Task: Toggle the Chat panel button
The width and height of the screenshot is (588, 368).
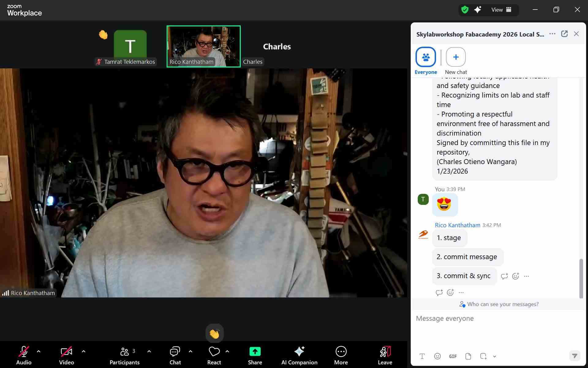Action: click(175, 355)
